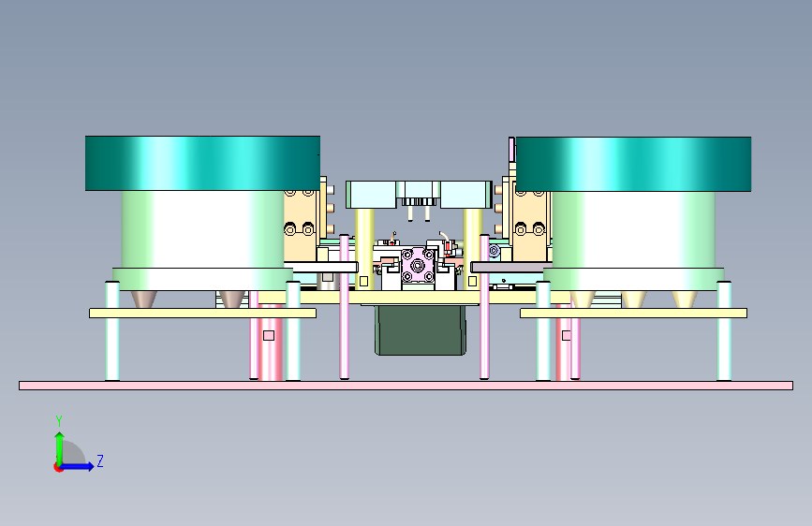Select the left yellow column under the bridge
This screenshot has height=526, width=812.
pos(364,249)
